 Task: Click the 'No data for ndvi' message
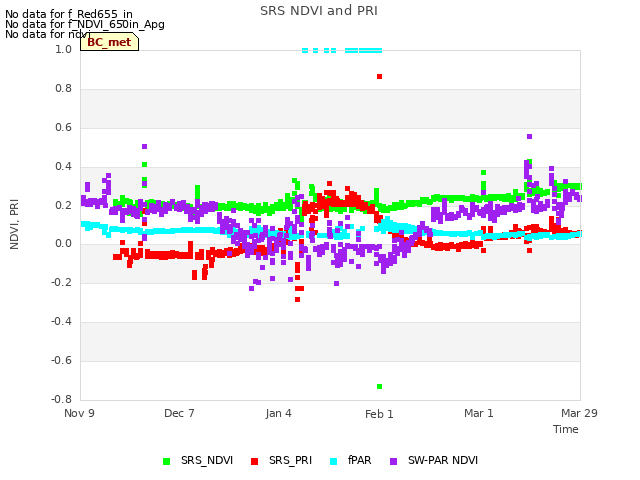click(x=47, y=34)
